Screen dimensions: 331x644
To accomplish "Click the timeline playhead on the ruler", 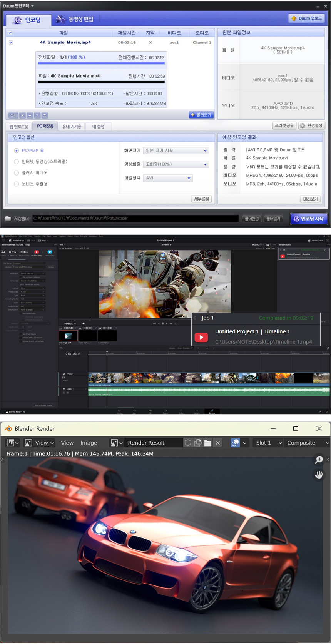I will tap(107, 353).
